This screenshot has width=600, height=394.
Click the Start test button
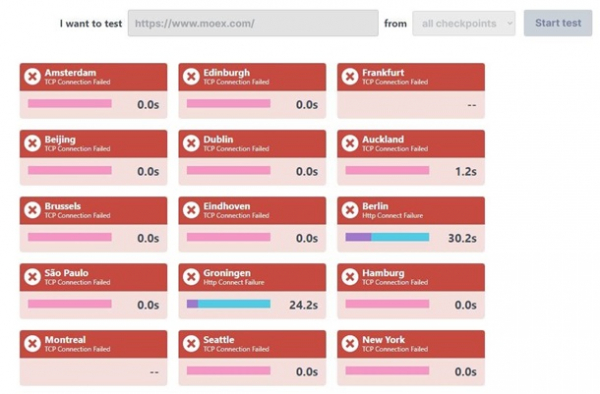coord(558,23)
